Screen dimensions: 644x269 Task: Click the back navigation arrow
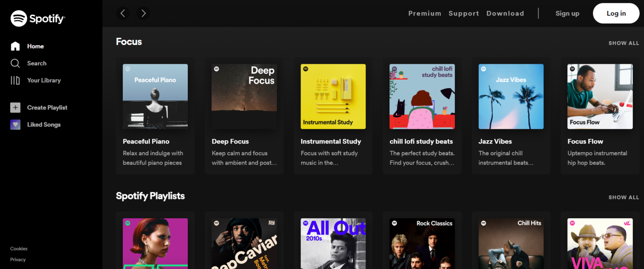[x=122, y=13]
